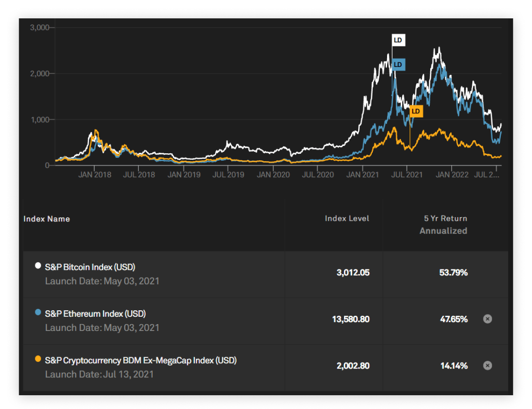Click the JAN 2021 x-axis label
This screenshot has height=409, width=532.
click(x=363, y=175)
